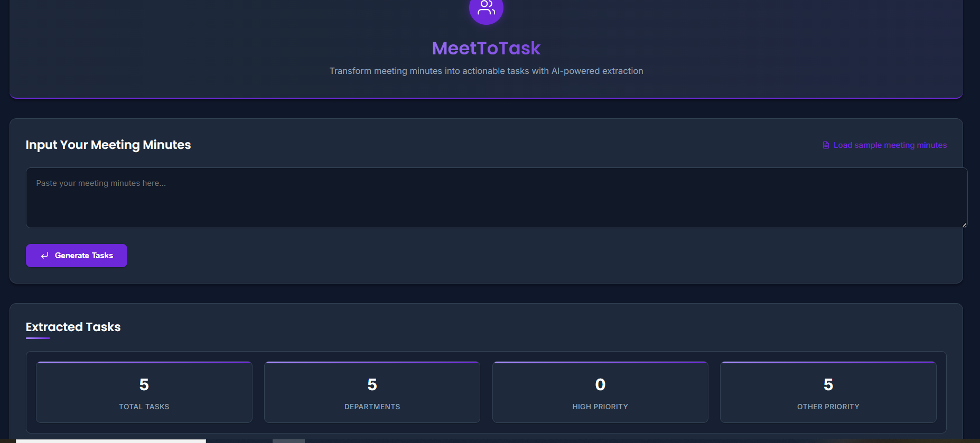
Task: Click the MeetToTask tagline text
Action: click(x=486, y=71)
